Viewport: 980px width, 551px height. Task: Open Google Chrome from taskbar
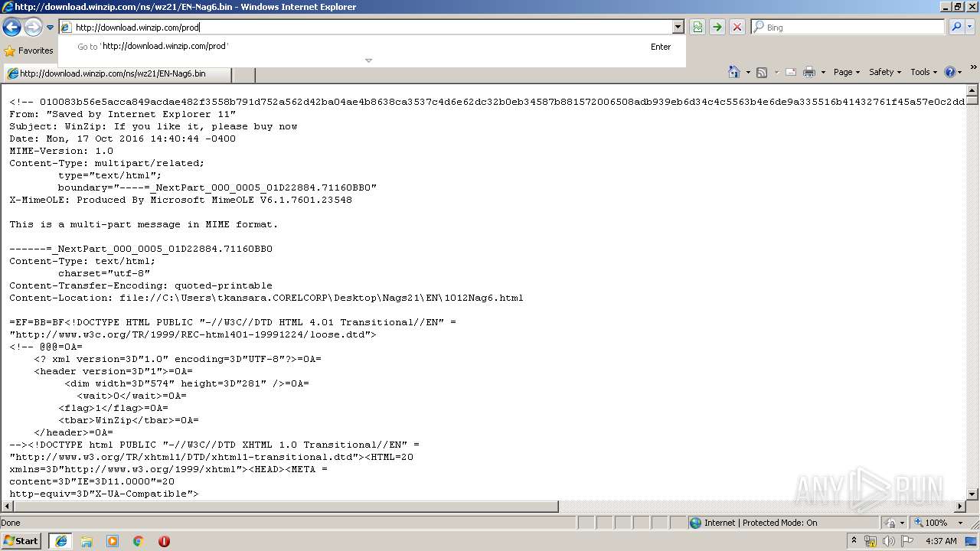pyautogui.click(x=139, y=541)
